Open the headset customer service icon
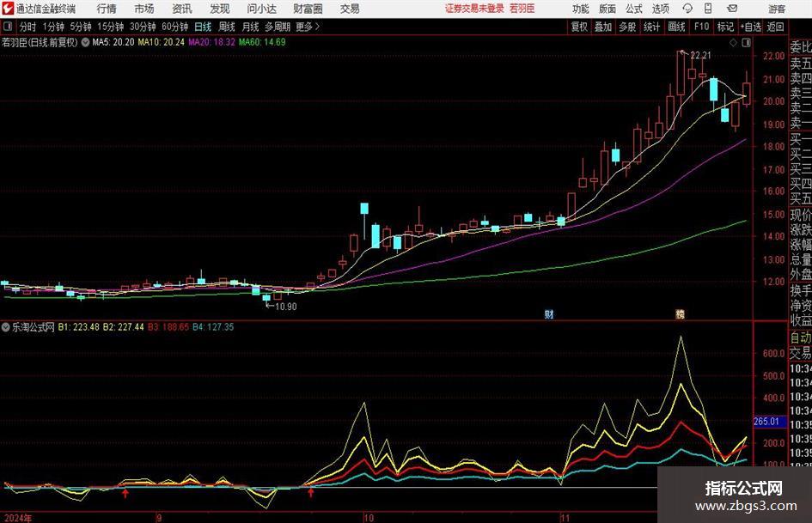Screen dimensions: 812x523 687,9
